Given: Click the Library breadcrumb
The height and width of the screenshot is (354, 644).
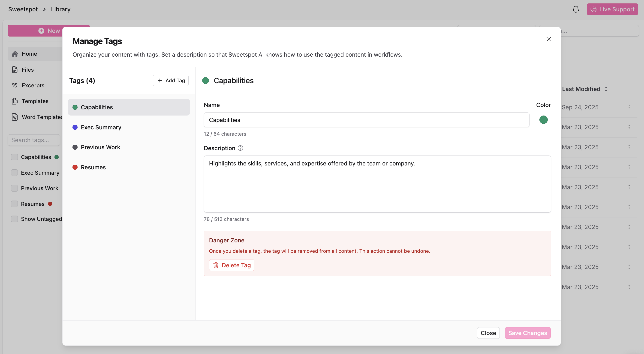Looking at the screenshot, I should [60, 9].
